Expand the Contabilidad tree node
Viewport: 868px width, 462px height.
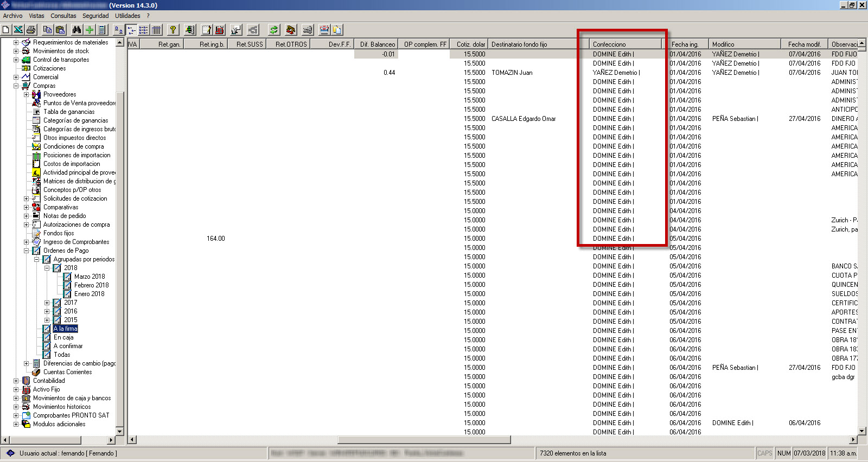(x=16, y=381)
